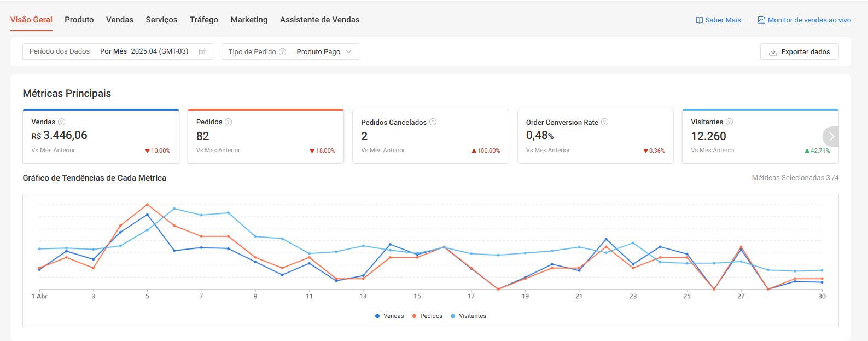Open the Por Mês date period picker

144,51
